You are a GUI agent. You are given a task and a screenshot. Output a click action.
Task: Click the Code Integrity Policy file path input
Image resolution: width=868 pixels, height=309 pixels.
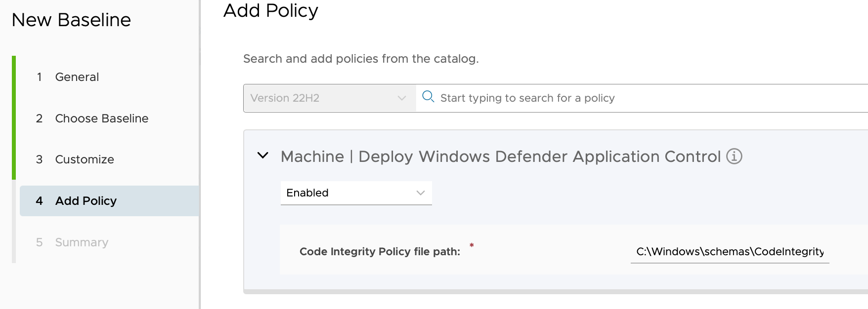click(729, 252)
